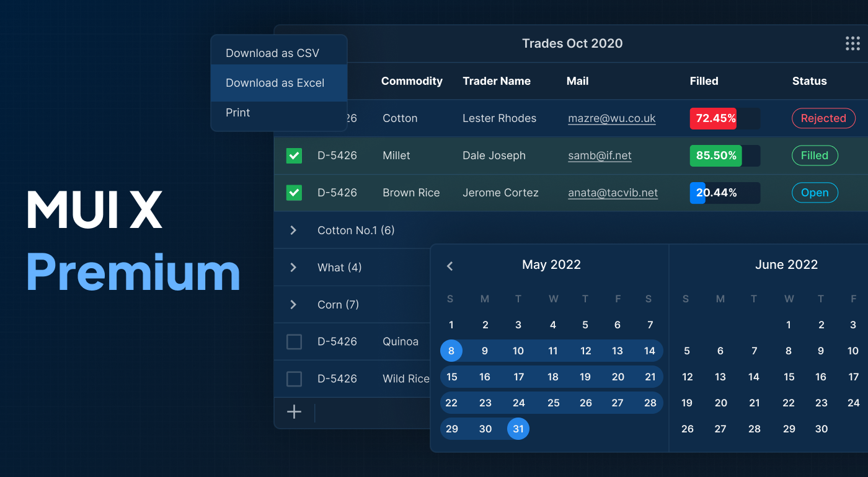Select May 8 in the calendar
Image resolution: width=868 pixels, height=477 pixels.
point(451,351)
